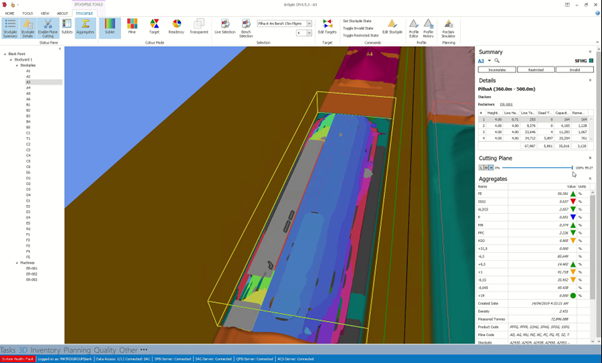Select stockpile A4 in the tree
The width and height of the screenshot is (602, 363).
[x=28, y=88]
